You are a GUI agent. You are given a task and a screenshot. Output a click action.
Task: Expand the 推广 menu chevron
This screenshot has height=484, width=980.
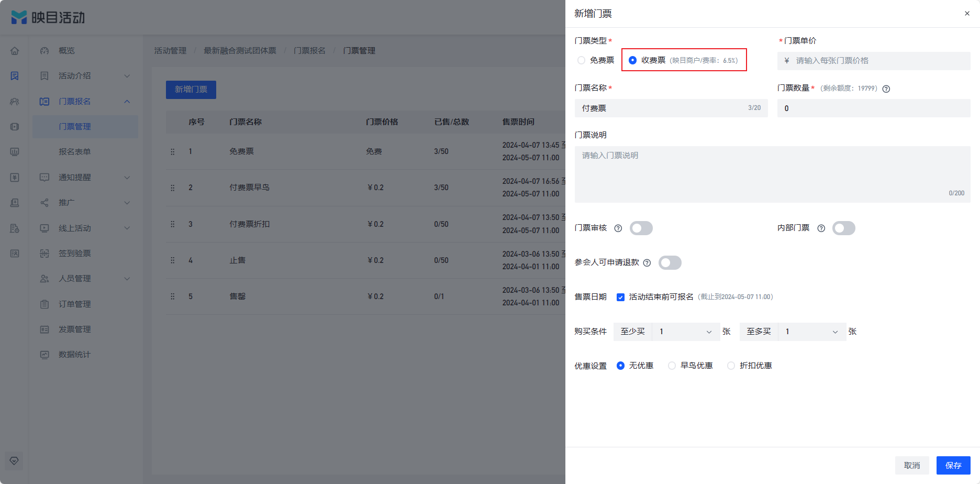(x=127, y=203)
